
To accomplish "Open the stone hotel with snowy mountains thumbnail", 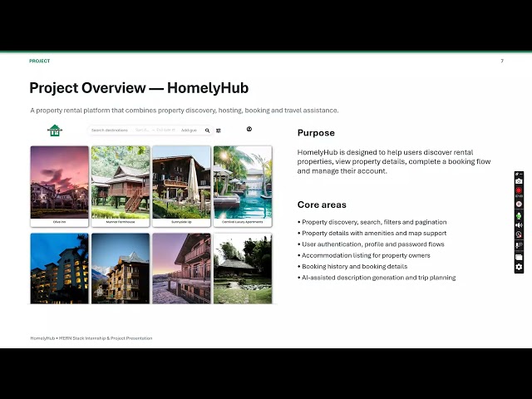I will coord(121,268).
